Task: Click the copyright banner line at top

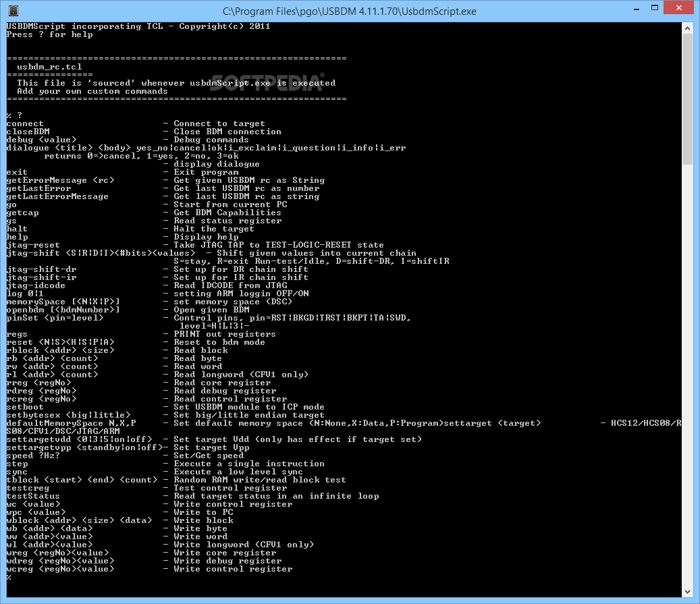Action: tap(135, 26)
